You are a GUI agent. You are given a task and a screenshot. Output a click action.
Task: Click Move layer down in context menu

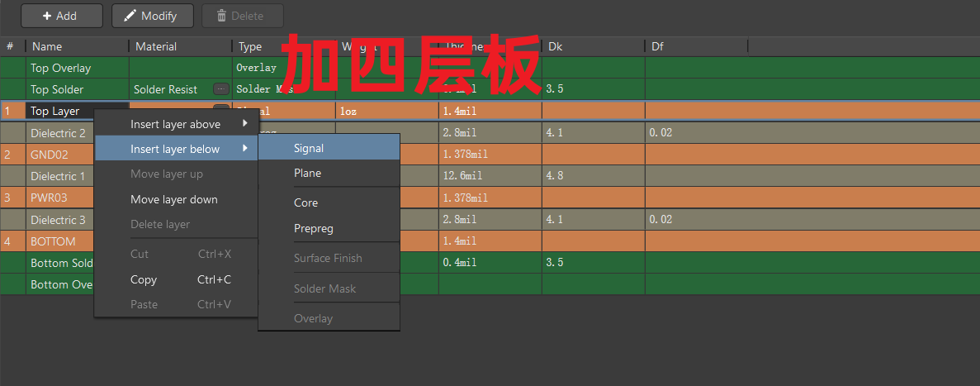point(173,199)
